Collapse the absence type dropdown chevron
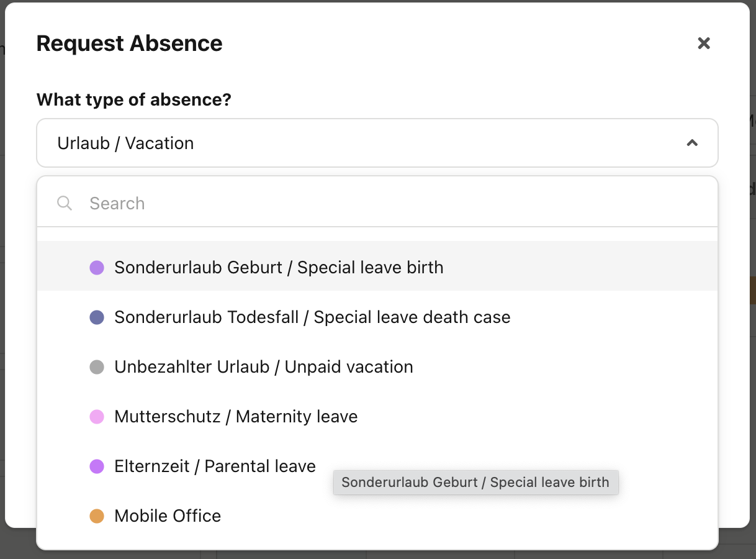The width and height of the screenshot is (756, 559). (x=692, y=143)
